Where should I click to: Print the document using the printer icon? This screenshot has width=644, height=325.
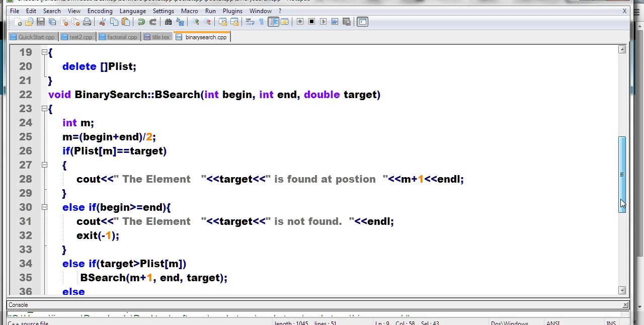click(x=87, y=22)
